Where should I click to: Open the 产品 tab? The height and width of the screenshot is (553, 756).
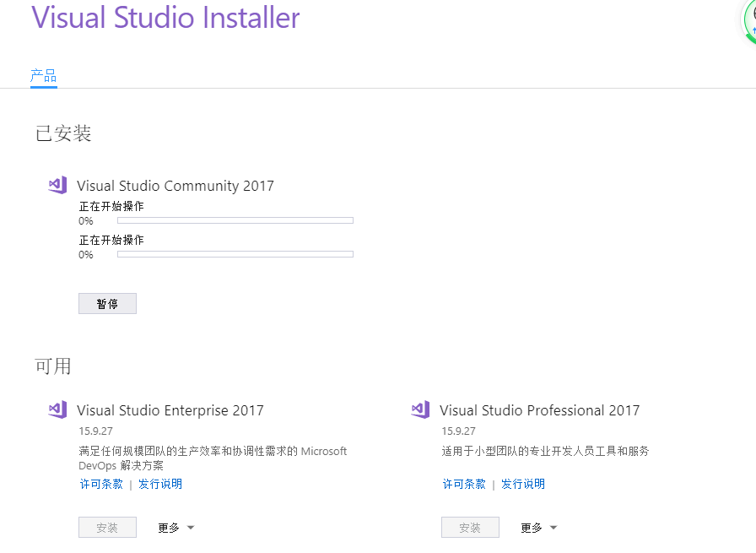pyautogui.click(x=43, y=76)
